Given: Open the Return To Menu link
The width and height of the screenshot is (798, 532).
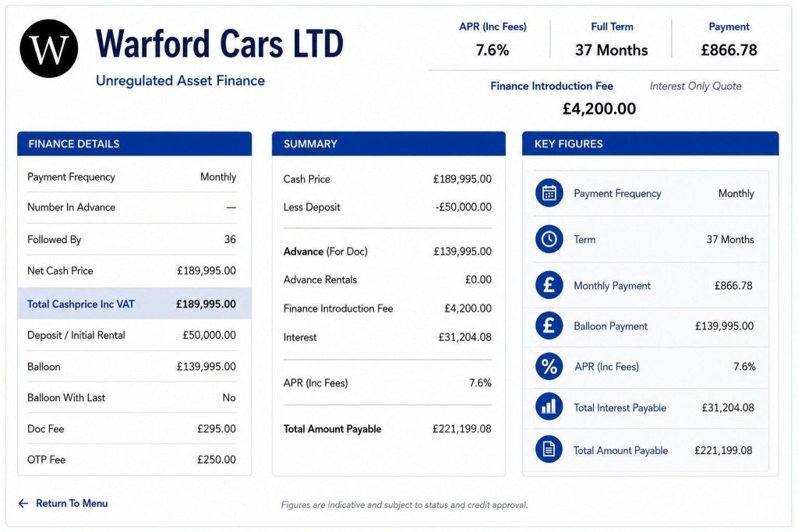Looking at the screenshot, I should tap(72, 503).
